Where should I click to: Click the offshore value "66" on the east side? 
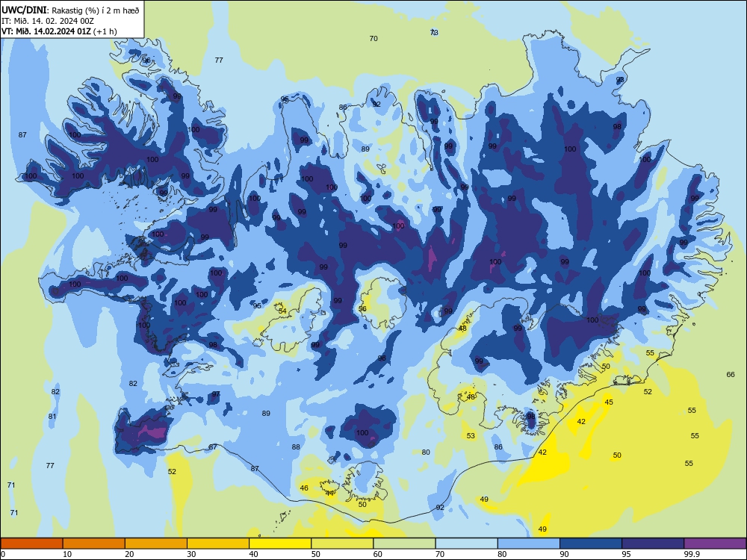(x=731, y=375)
